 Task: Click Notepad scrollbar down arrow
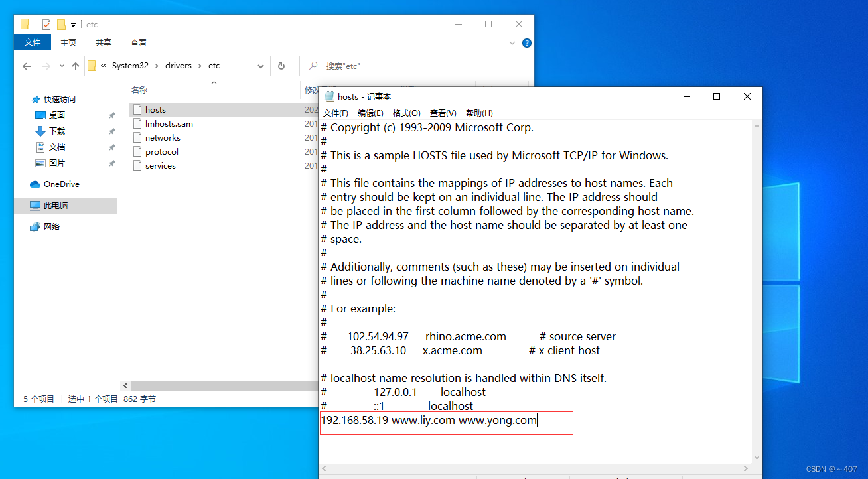(x=757, y=458)
